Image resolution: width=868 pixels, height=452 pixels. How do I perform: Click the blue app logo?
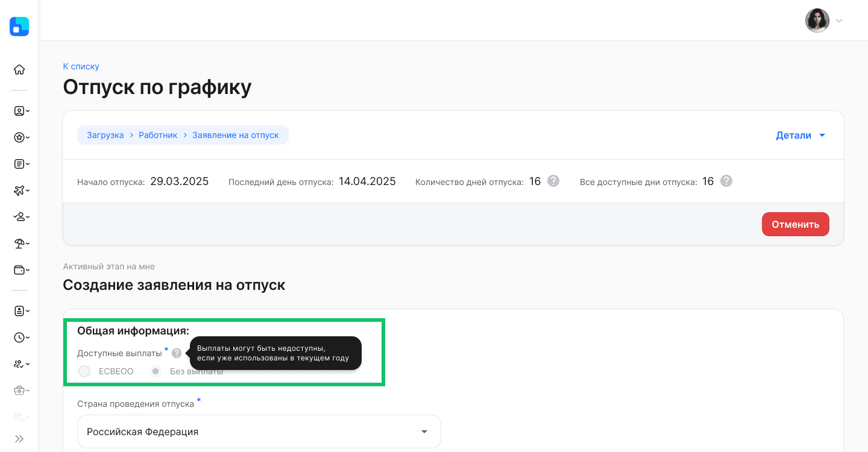click(19, 27)
